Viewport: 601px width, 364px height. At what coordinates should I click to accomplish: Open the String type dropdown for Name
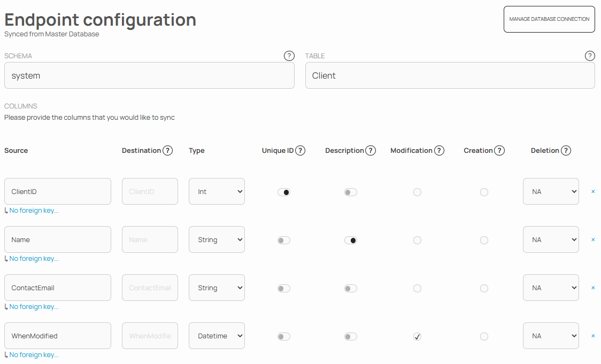(x=217, y=239)
